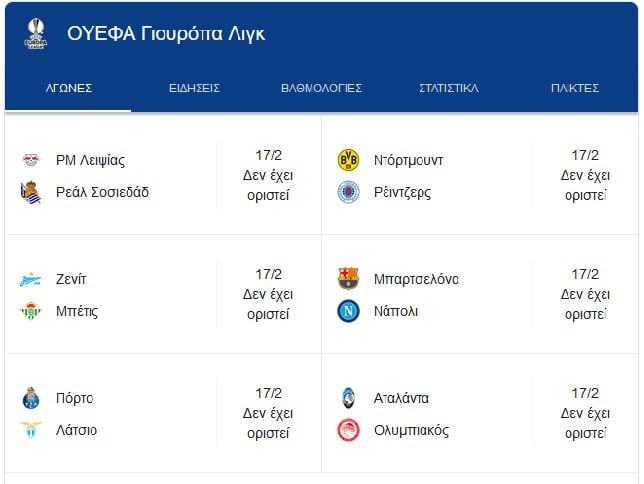Switch to the ΕΙΔΗΣΕΙΣ tab
This screenshot has width=644, height=484.
pos(195,88)
